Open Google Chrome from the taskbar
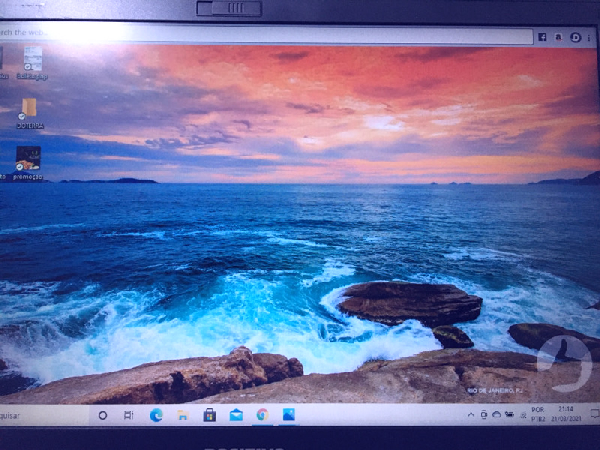The width and height of the screenshot is (600, 450). (262, 414)
